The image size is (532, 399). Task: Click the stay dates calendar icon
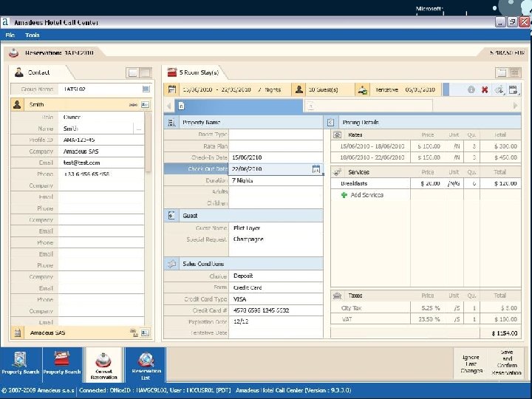coord(172,89)
